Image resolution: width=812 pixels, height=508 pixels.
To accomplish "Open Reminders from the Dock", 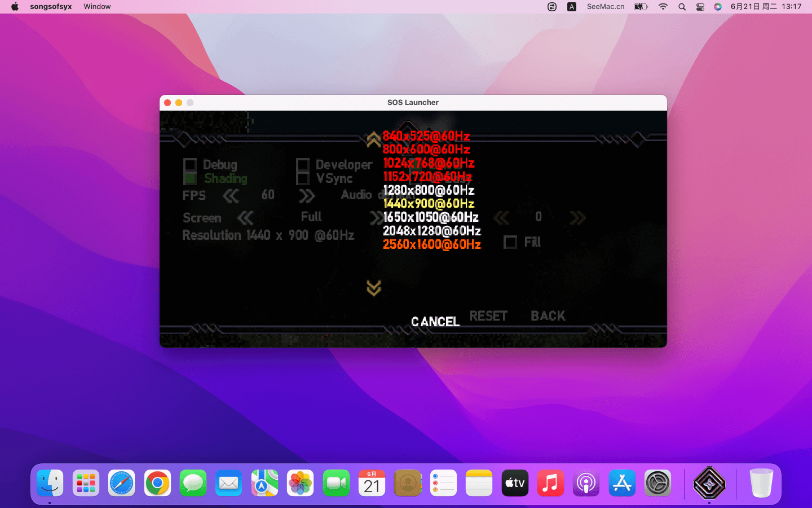I will [x=443, y=483].
